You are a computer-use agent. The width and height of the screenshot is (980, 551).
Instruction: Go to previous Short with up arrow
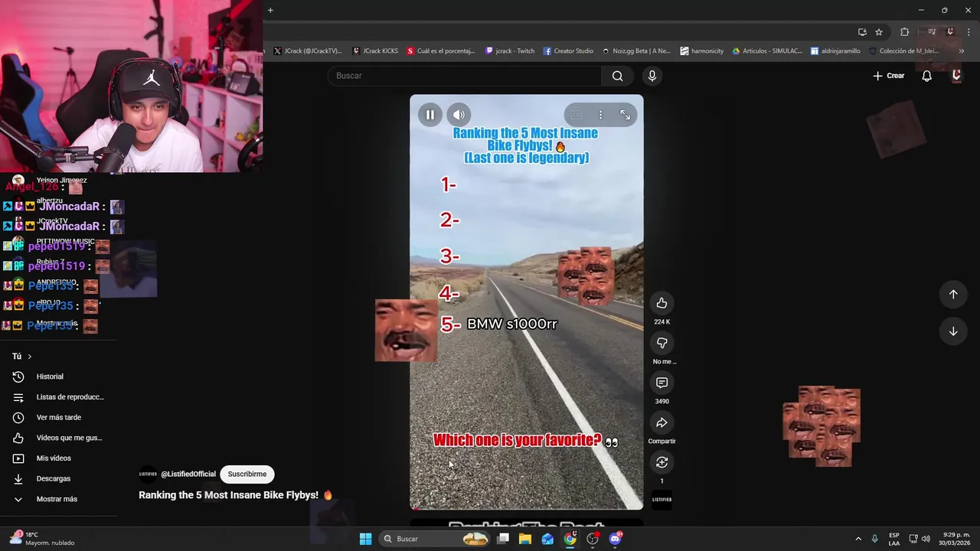[x=953, y=295]
